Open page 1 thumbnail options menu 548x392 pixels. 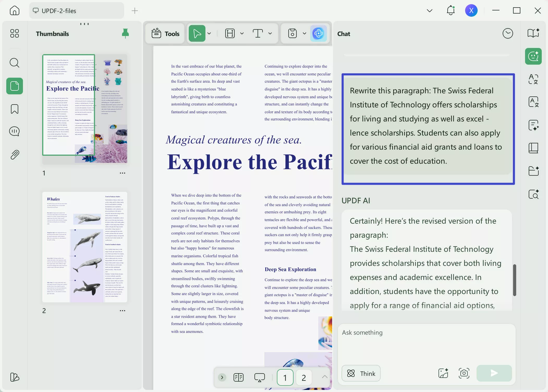pos(122,173)
